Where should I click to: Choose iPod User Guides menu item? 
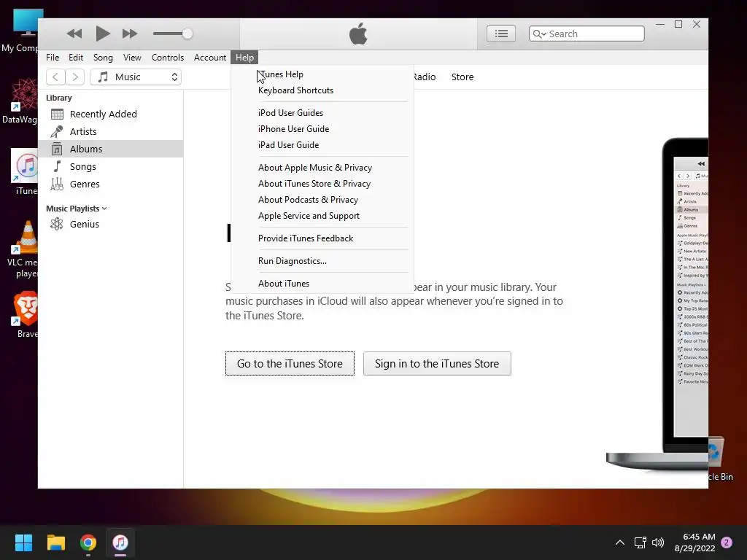tap(322, 113)
